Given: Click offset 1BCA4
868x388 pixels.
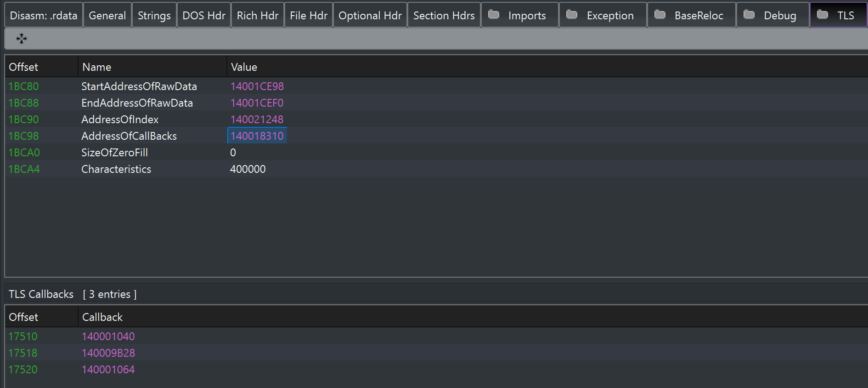Looking at the screenshot, I should point(24,169).
